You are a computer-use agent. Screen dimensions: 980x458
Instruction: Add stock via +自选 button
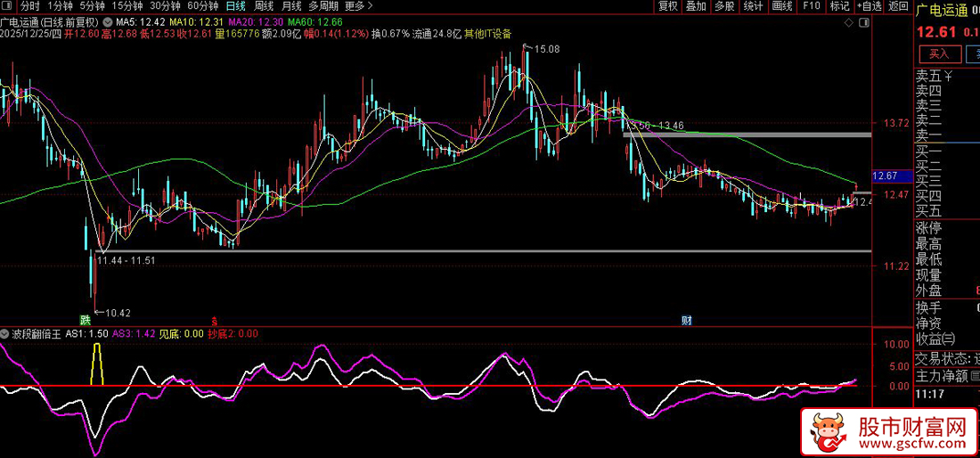pos(868,5)
